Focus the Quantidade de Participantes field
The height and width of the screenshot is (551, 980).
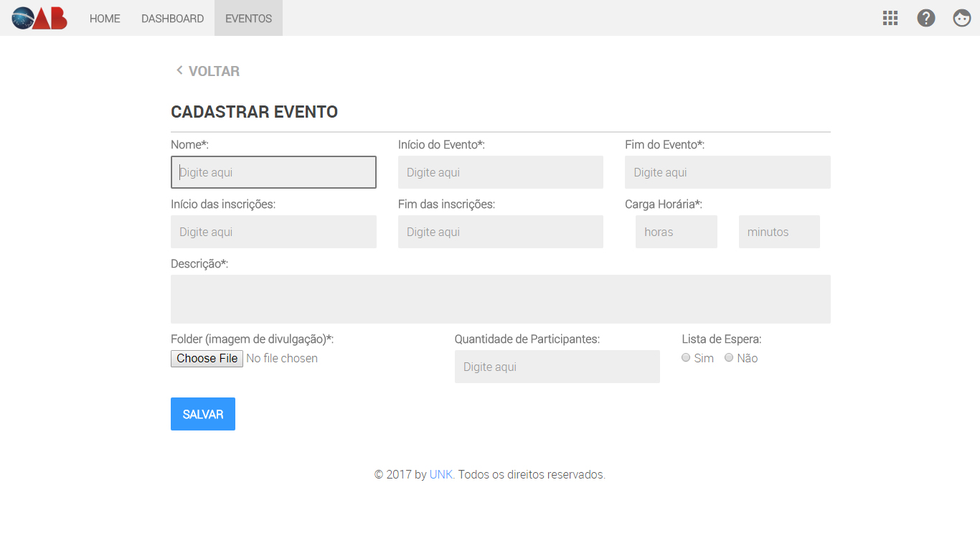[557, 367]
